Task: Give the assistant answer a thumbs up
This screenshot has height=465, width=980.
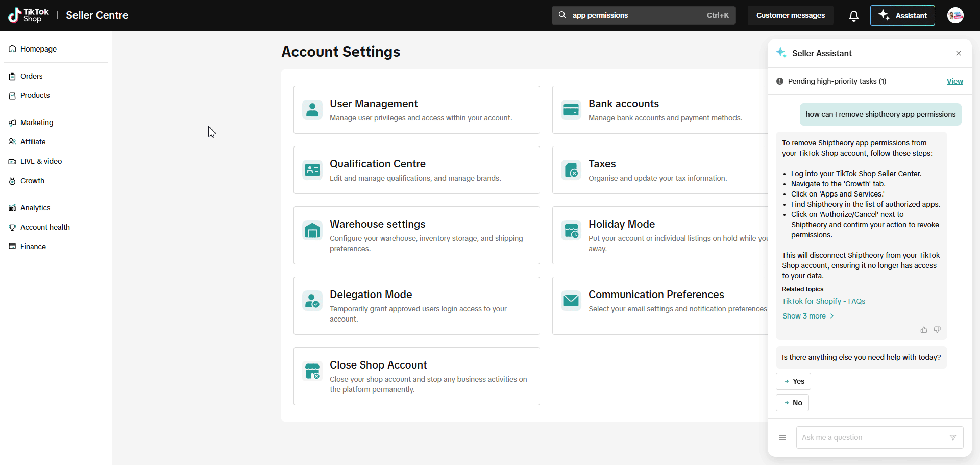Action: (x=924, y=330)
